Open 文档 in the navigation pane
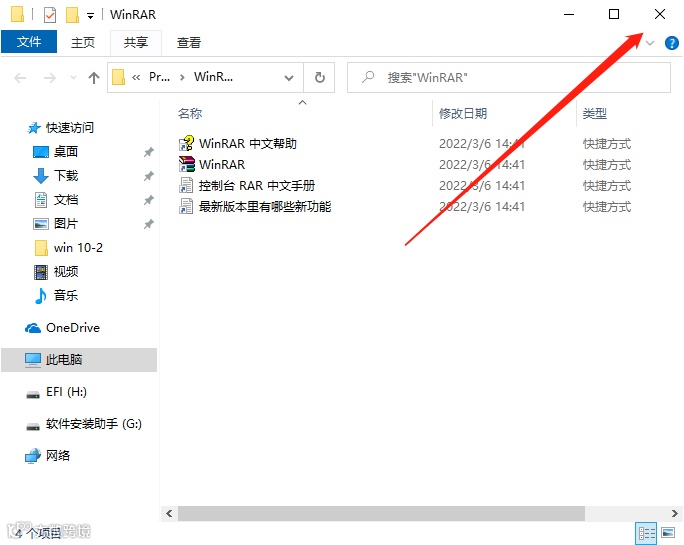 point(65,200)
